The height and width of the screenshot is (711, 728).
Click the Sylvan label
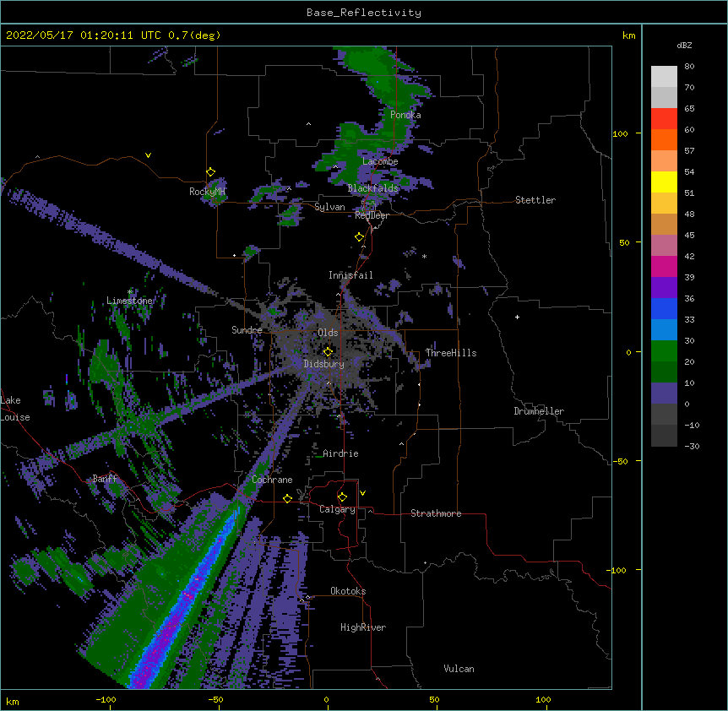click(329, 207)
